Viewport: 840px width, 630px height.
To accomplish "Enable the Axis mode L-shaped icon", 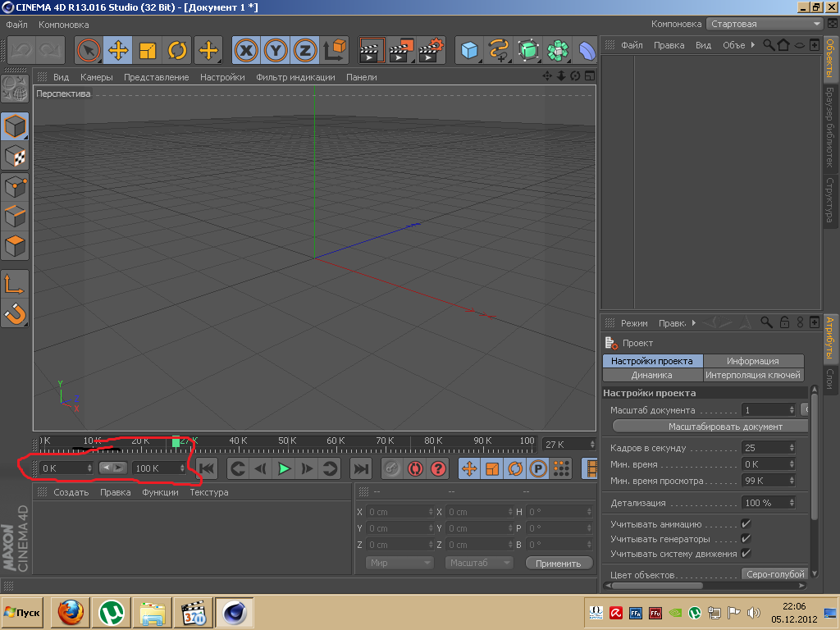I will point(15,284).
